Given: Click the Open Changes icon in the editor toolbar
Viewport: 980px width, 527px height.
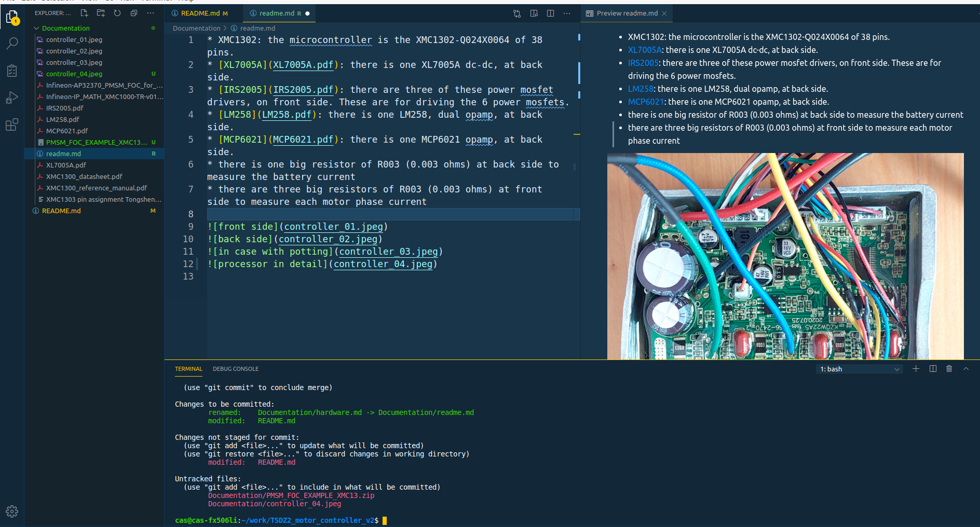Looking at the screenshot, I should [x=517, y=13].
